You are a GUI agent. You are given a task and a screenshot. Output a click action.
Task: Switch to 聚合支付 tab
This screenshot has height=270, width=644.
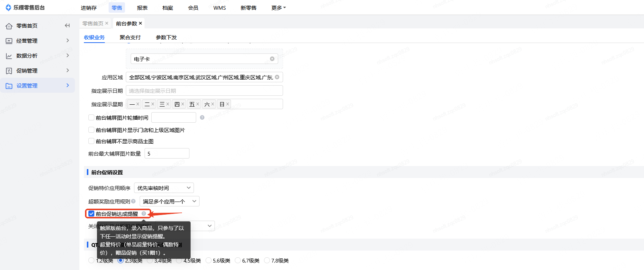130,37
